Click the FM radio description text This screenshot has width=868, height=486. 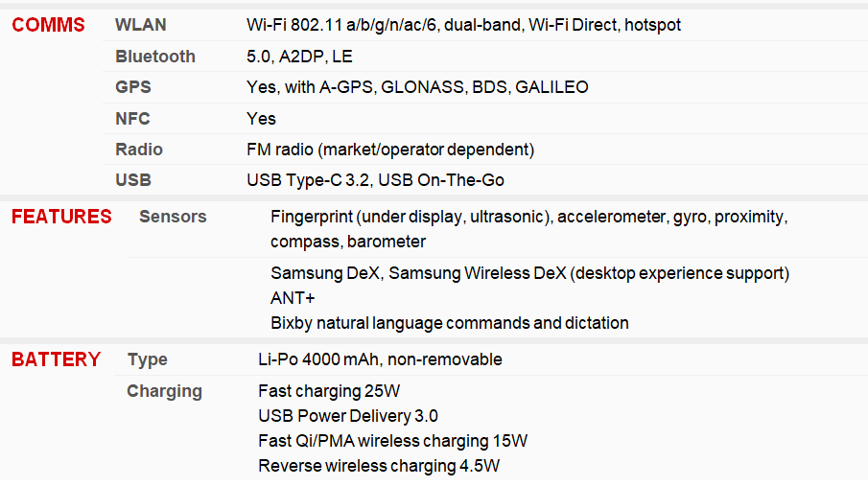pyautogui.click(x=390, y=150)
